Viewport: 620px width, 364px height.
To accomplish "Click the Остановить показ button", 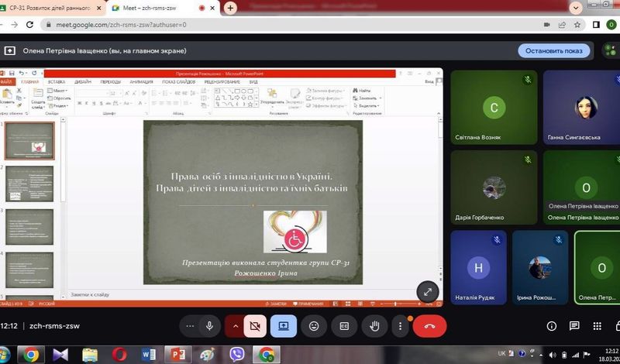I will point(553,51).
